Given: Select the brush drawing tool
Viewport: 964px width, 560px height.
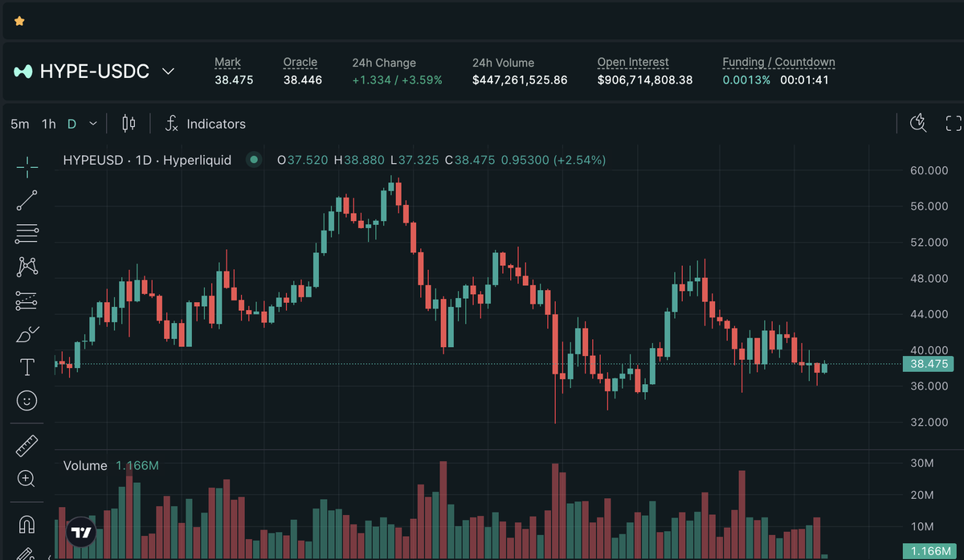Looking at the screenshot, I should pos(27,333).
